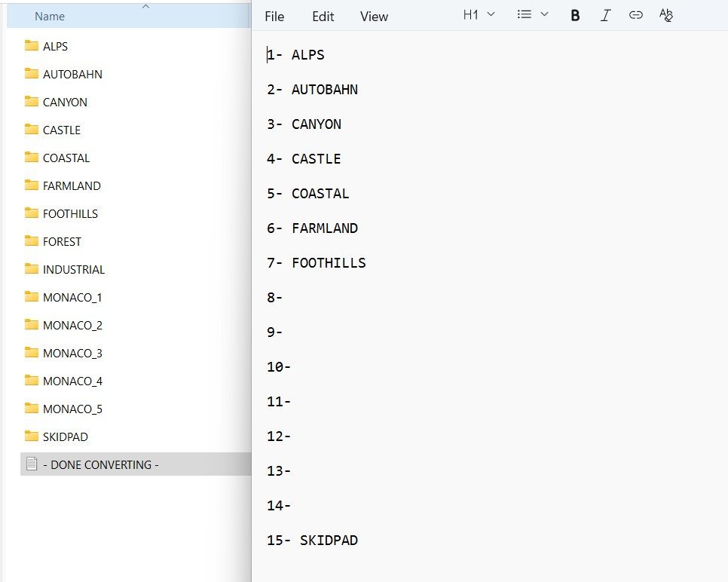Click the ALPS folder icon
The height and width of the screenshot is (582, 728).
pos(32,46)
